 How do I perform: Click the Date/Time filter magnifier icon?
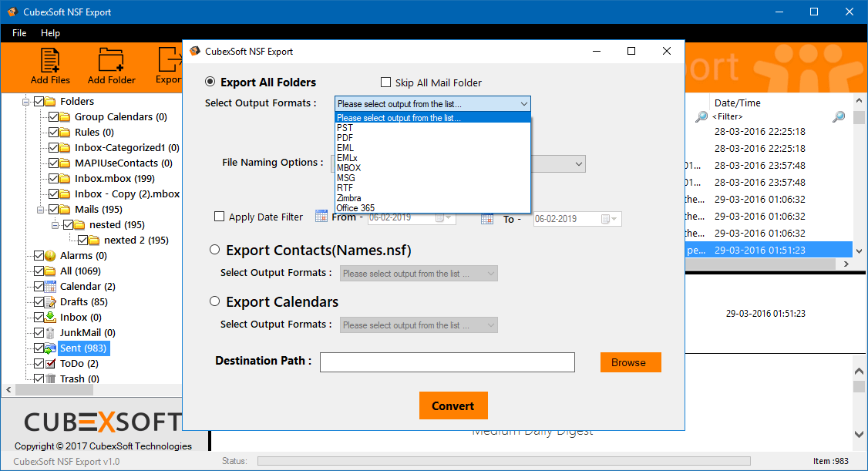click(839, 116)
